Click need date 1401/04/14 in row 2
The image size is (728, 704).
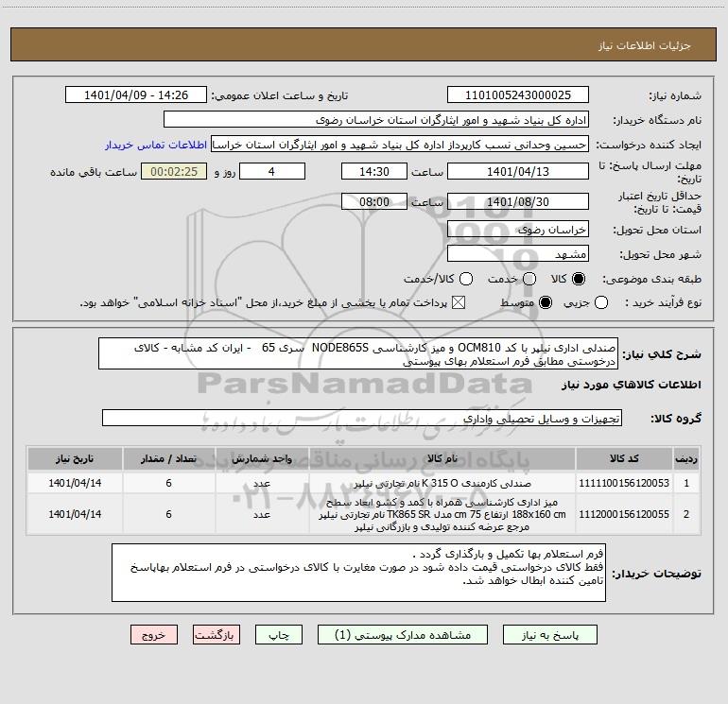click(75, 514)
